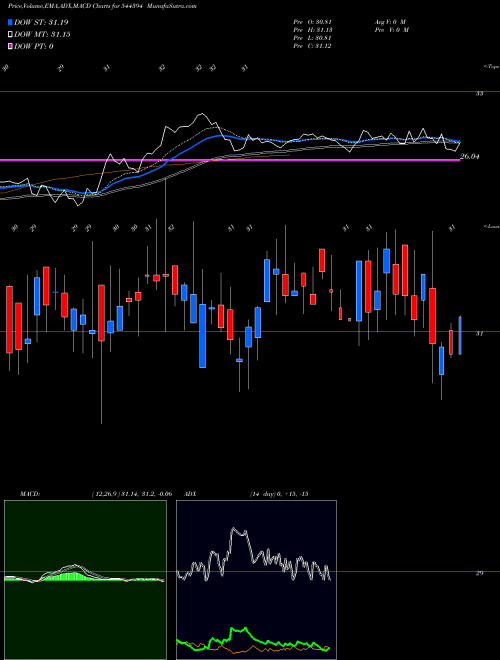
Task: Click the white DOW MT legend swatch
Action: pyautogui.click(x=11, y=35)
